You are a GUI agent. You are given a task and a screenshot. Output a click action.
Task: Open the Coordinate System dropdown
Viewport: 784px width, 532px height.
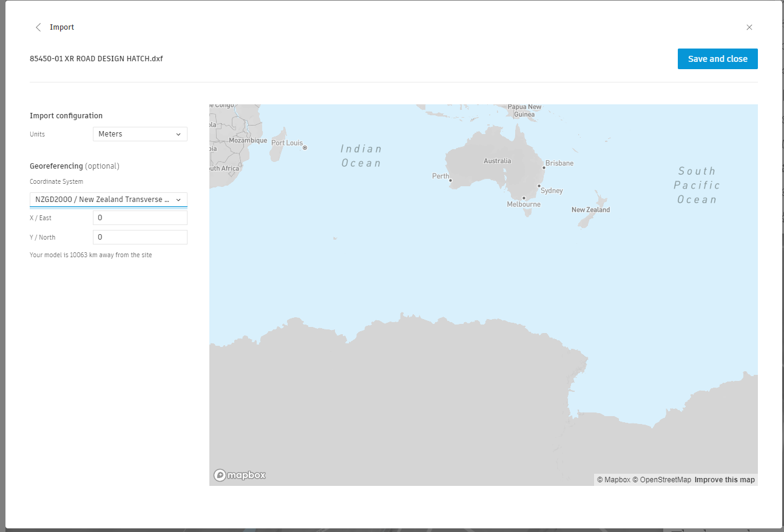coord(108,199)
